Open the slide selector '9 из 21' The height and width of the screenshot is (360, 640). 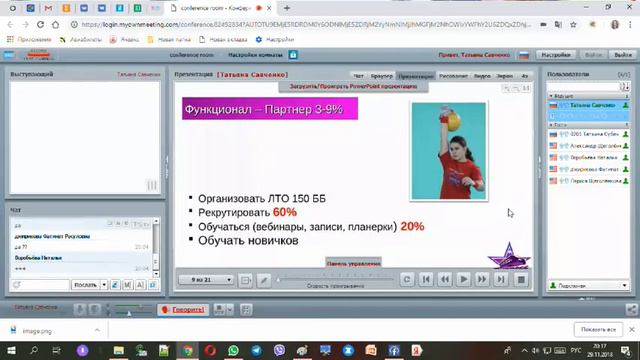click(x=206, y=280)
